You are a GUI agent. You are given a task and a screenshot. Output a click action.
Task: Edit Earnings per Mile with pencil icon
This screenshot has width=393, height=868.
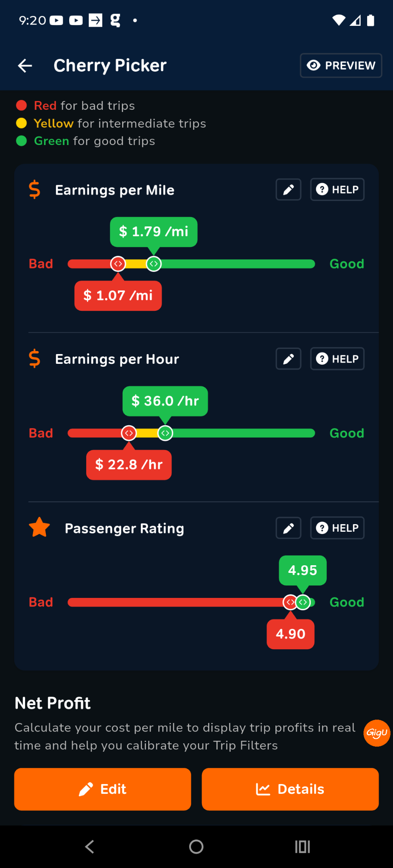click(289, 190)
